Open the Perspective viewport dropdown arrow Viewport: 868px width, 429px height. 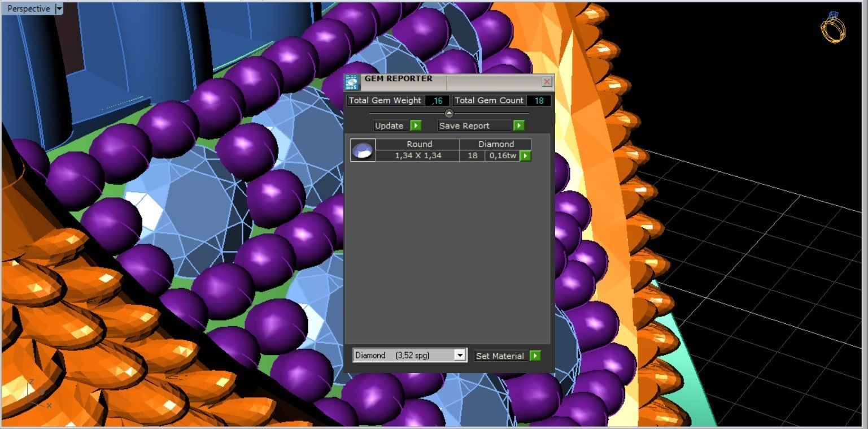pyautogui.click(x=59, y=8)
